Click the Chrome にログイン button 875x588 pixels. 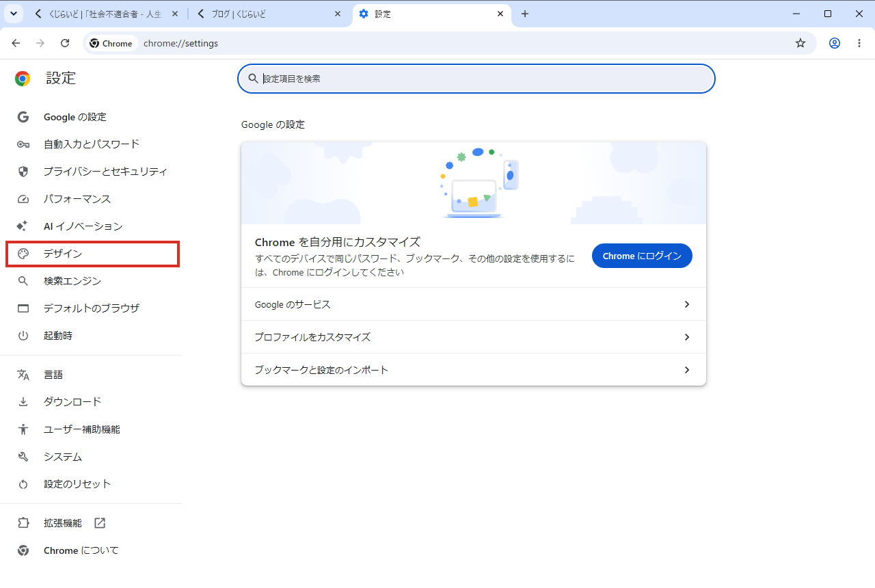(x=642, y=256)
